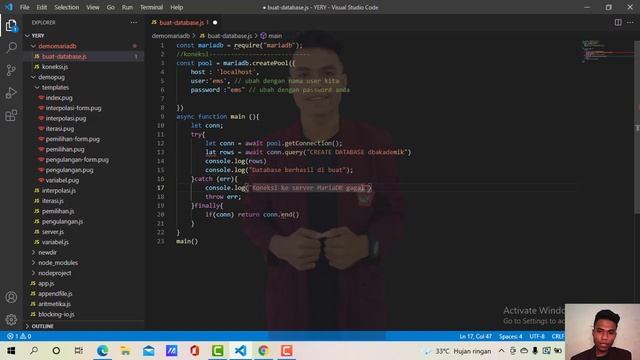Image resolution: width=640 pixels, height=360 pixels.
Task: Click the main breadcrumb symbol
Action: click(x=271, y=36)
